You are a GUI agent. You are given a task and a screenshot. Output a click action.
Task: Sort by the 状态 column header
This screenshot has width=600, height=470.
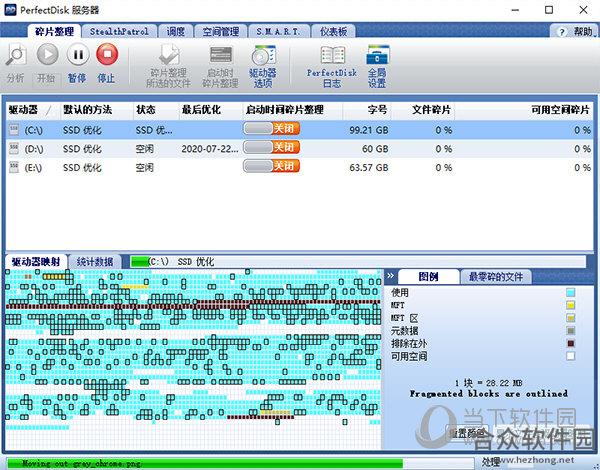pos(155,110)
